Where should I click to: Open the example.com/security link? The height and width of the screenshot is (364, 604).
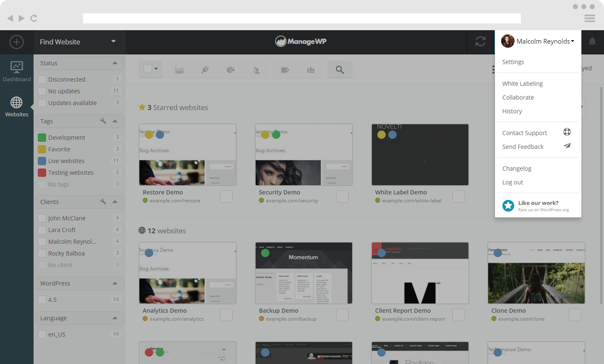(x=292, y=200)
